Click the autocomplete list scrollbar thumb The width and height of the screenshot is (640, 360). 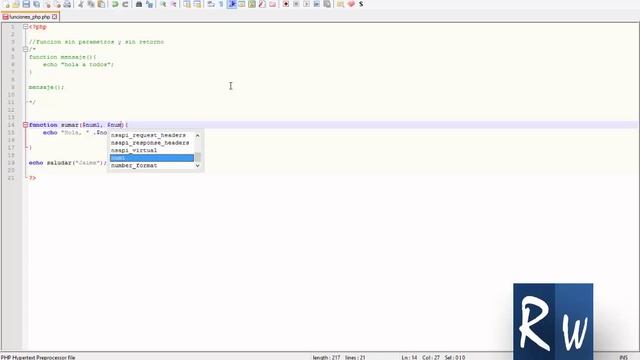[198, 157]
